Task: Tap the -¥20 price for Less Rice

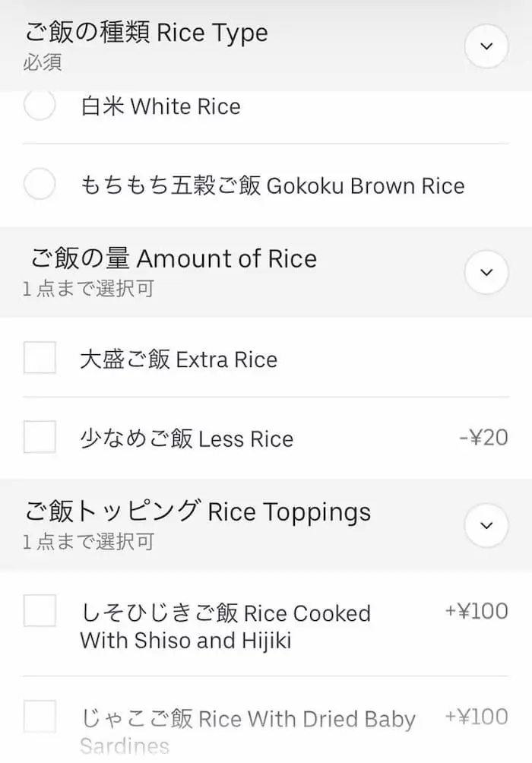Action: [x=483, y=438]
